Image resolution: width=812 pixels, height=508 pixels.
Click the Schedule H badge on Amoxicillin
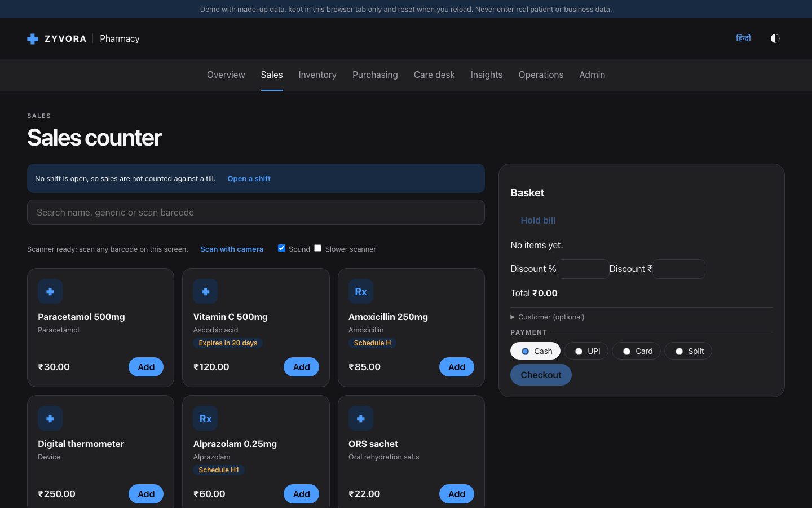(372, 343)
